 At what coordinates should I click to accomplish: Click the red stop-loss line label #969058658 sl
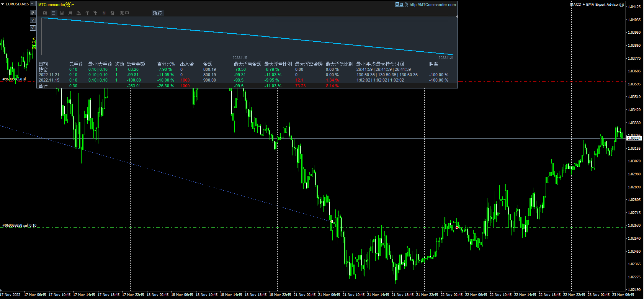click(x=14, y=79)
